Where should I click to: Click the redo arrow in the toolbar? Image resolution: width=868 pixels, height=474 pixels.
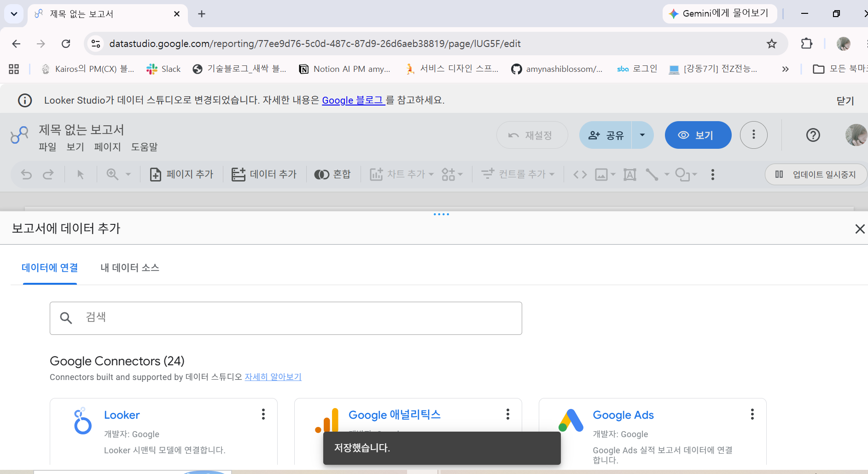(48, 174)
